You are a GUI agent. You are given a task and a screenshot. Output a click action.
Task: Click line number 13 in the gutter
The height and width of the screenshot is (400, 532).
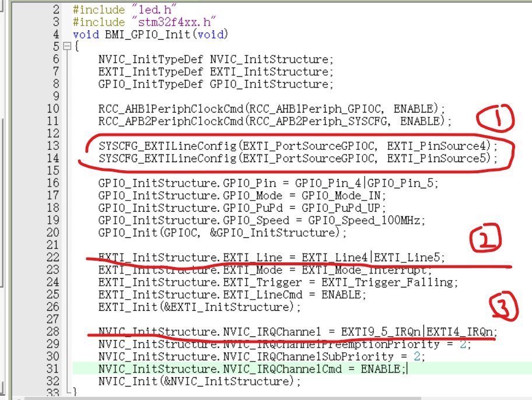[53, 146]
